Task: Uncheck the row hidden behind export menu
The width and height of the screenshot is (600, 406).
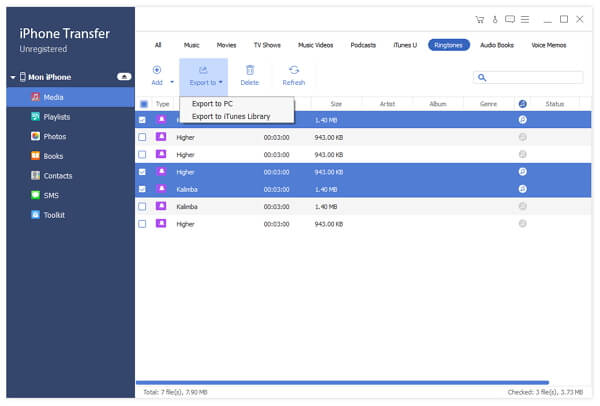Action: pyautogui.click(x=142, y=120)
